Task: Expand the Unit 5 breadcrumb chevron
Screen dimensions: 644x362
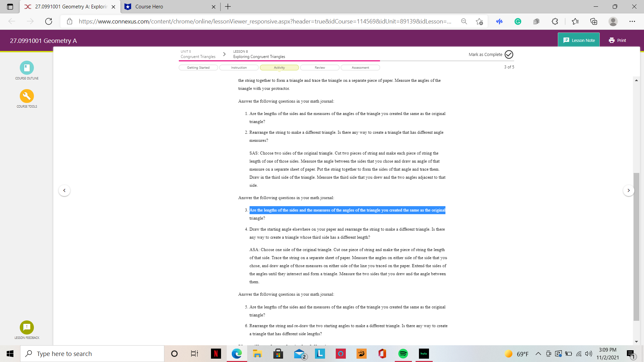Action: point(224,54)
